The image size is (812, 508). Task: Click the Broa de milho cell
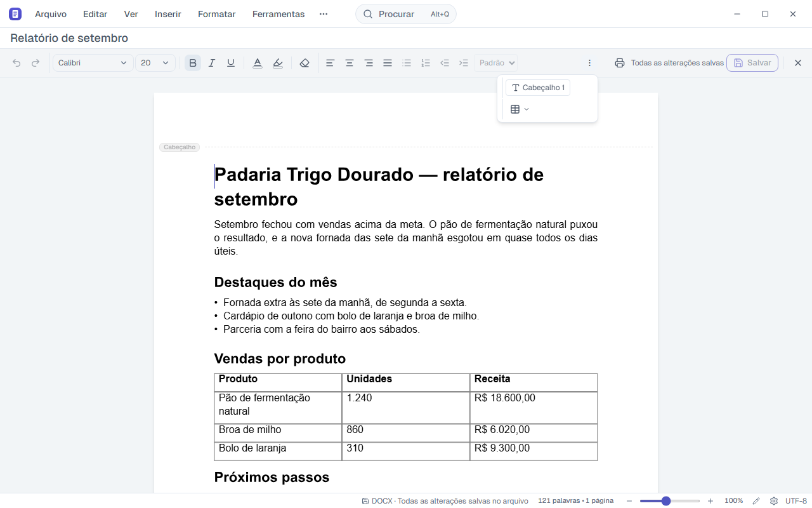(x=278, y=433)
